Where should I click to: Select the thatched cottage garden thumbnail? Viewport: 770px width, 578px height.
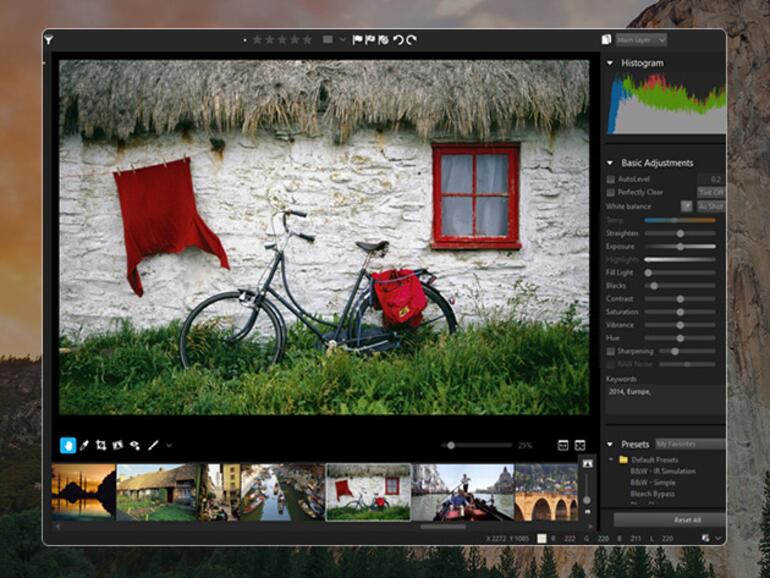pyautogui.click(x=158, y=492)
